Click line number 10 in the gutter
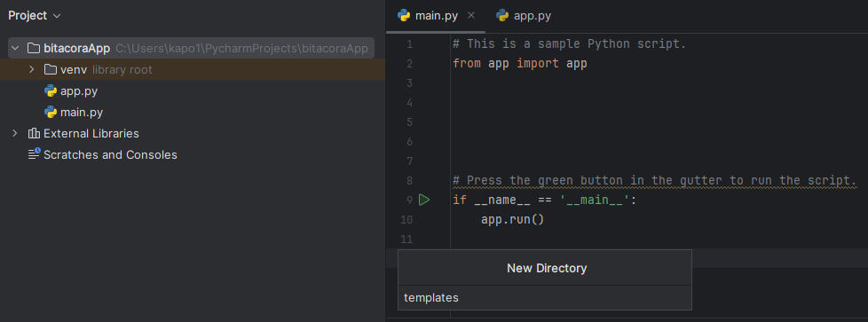 tap(406, 220)
